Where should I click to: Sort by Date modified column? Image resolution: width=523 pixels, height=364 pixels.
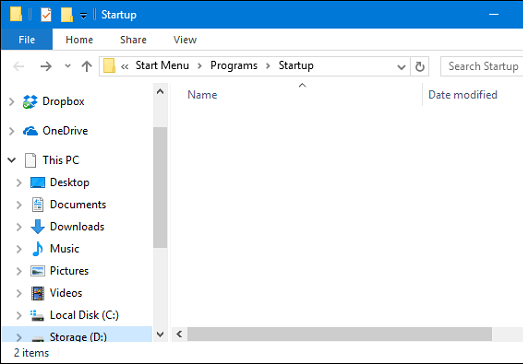[x=463, y=95]
